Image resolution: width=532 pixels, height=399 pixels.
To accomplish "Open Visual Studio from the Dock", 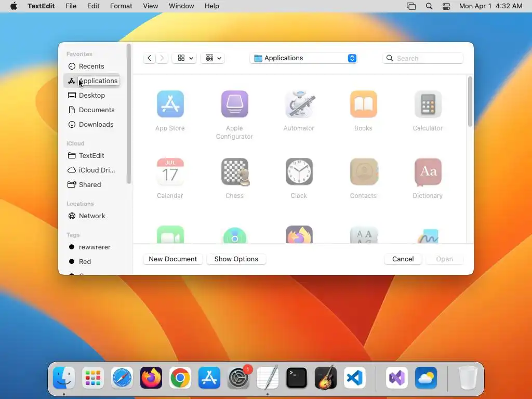I will click(396, 378).
